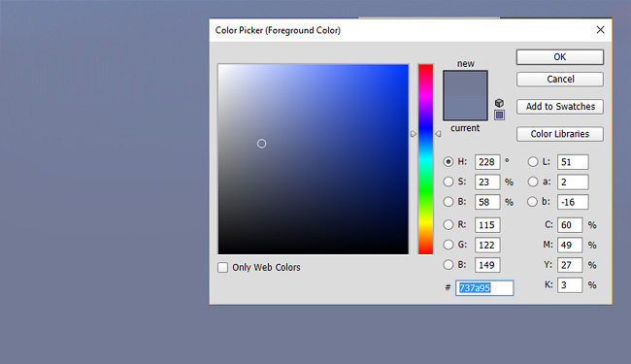631x364 pixels.
Task: Select the G green radio button
Action: (x=448, y=245)
